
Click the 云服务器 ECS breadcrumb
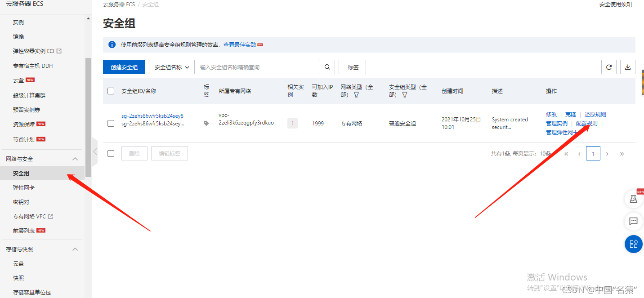click(119, 4)
